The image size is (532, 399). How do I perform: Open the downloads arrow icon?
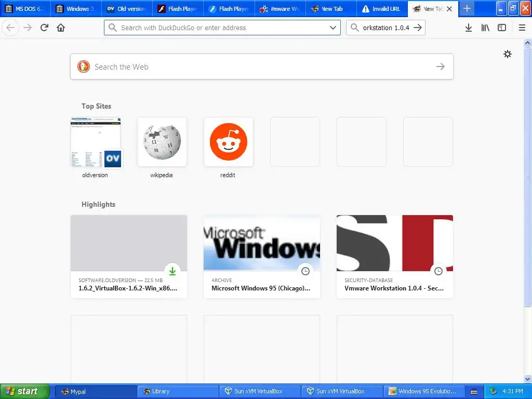[469, 28]
